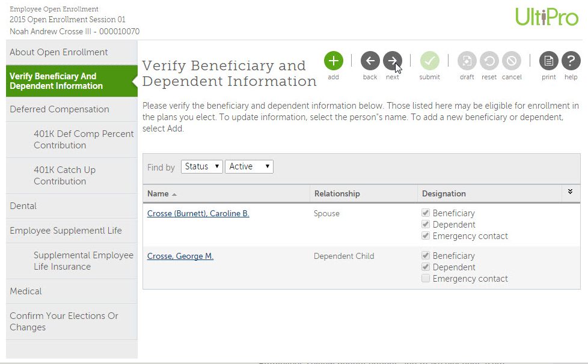
Task: Go back with the back arrow icon
Action: [370, 61]
